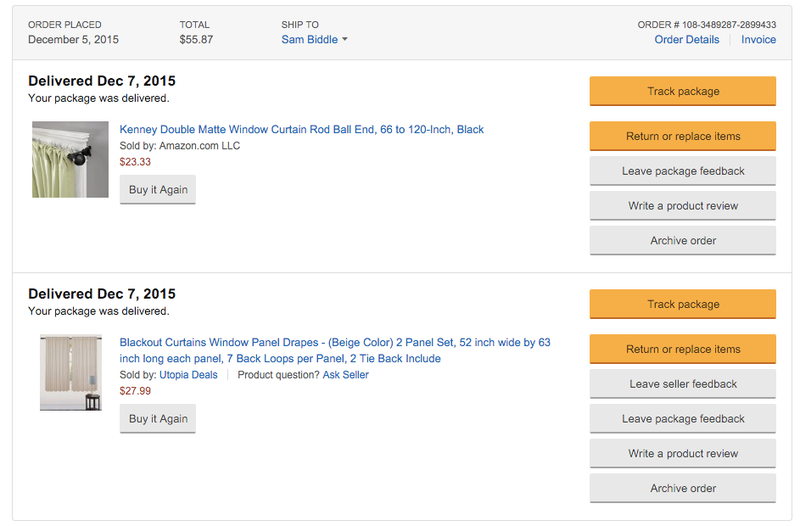Open the Utopia Deals seller link
Image resolution: width=800 pixels, height=526 pixels.
pos(188,375)
